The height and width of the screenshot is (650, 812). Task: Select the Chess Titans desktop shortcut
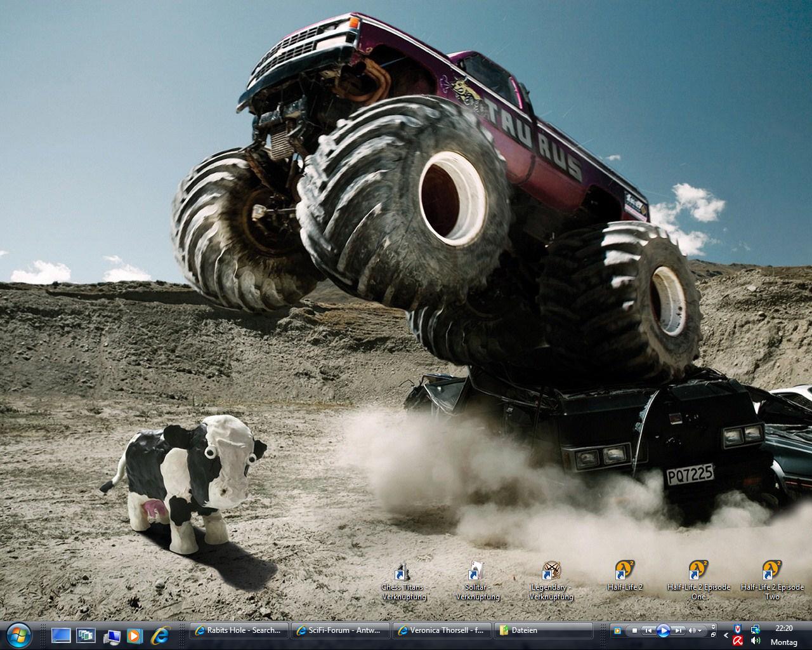point(401,571)
